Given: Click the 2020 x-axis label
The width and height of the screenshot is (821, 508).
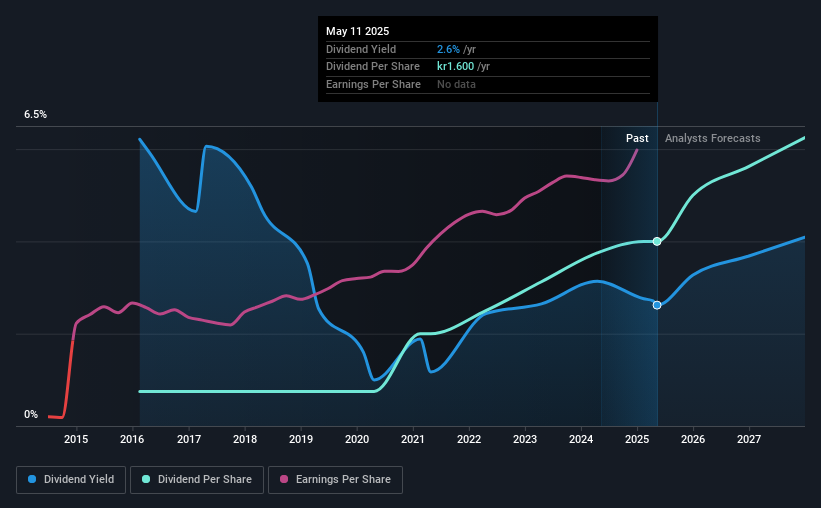Looking at the screenshot, I should (357, 439).
